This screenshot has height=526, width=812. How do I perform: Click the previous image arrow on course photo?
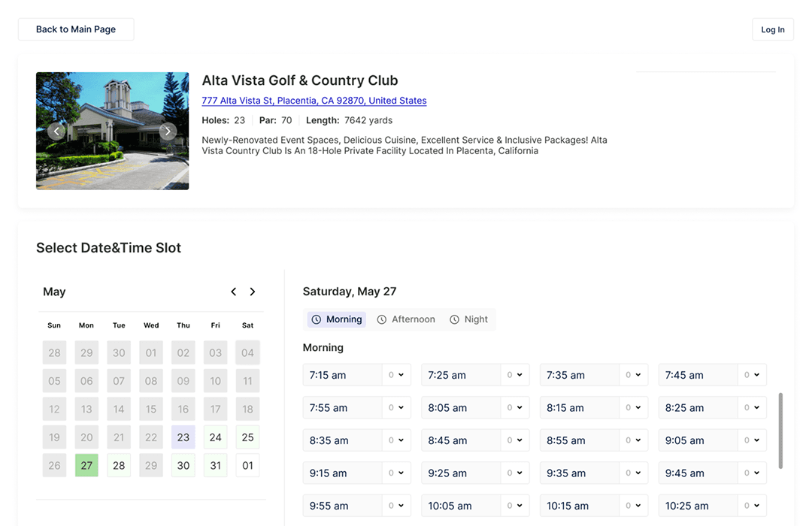[56, 131]
